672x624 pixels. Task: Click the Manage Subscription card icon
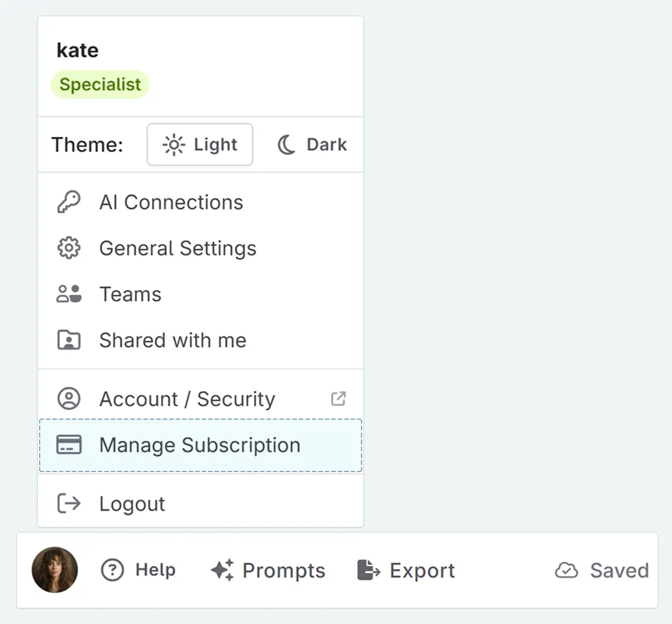(x=69, y=445)
